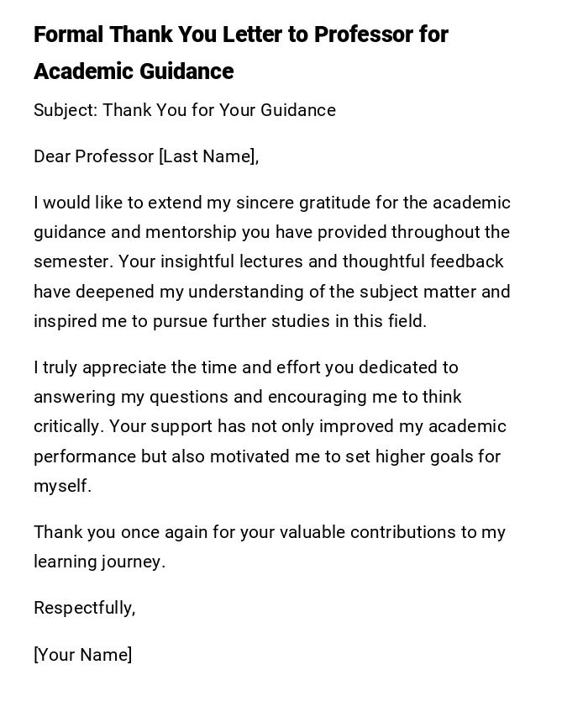This screenshot has width=588, height=707.
Task: Place cursor on the "[Last Name]" placeholder
Action: pyautogui.click(x=208, y=156)
